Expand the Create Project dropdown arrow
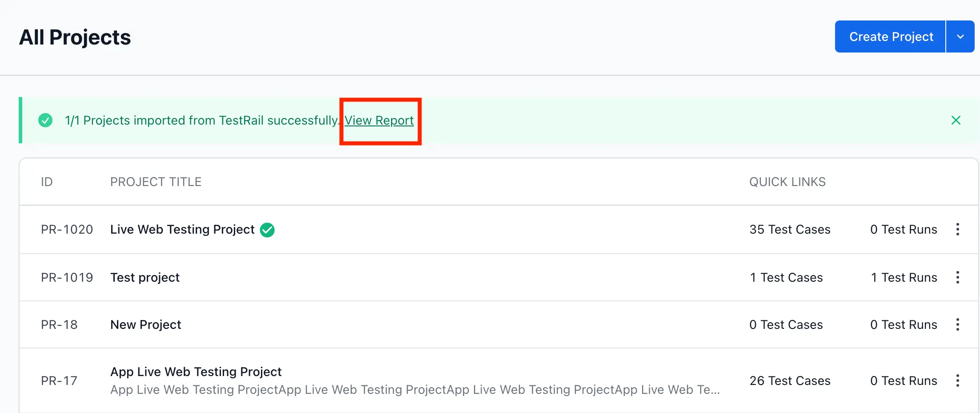Image resolution: width=980 pixels, height=413 pixels. click(x=960, y=36)
